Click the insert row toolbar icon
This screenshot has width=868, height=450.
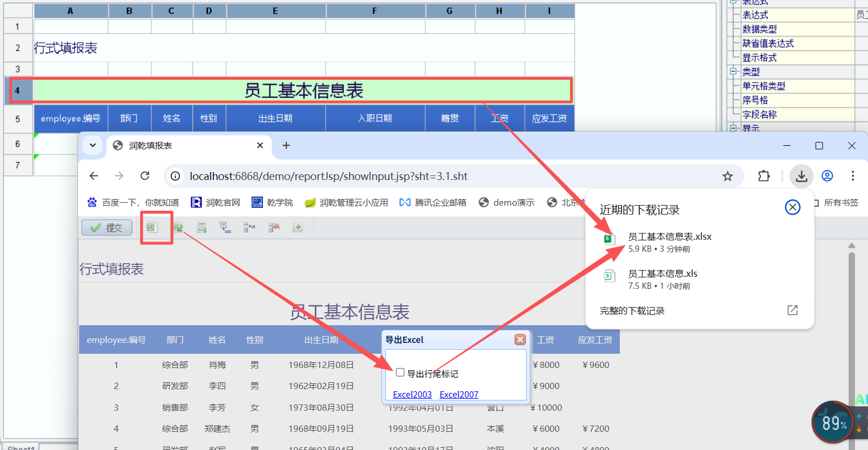(201, 227)
